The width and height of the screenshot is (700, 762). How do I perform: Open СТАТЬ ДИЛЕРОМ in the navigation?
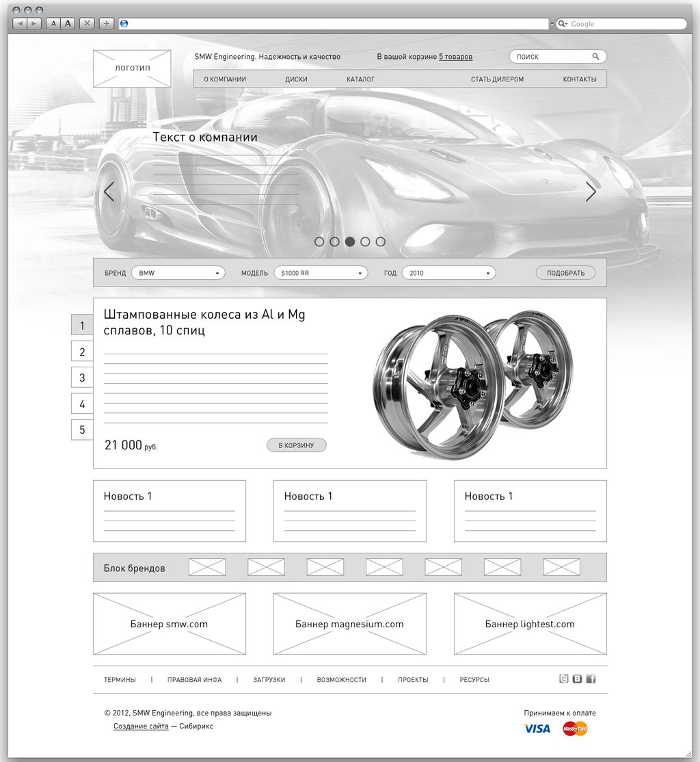[498, 79]
